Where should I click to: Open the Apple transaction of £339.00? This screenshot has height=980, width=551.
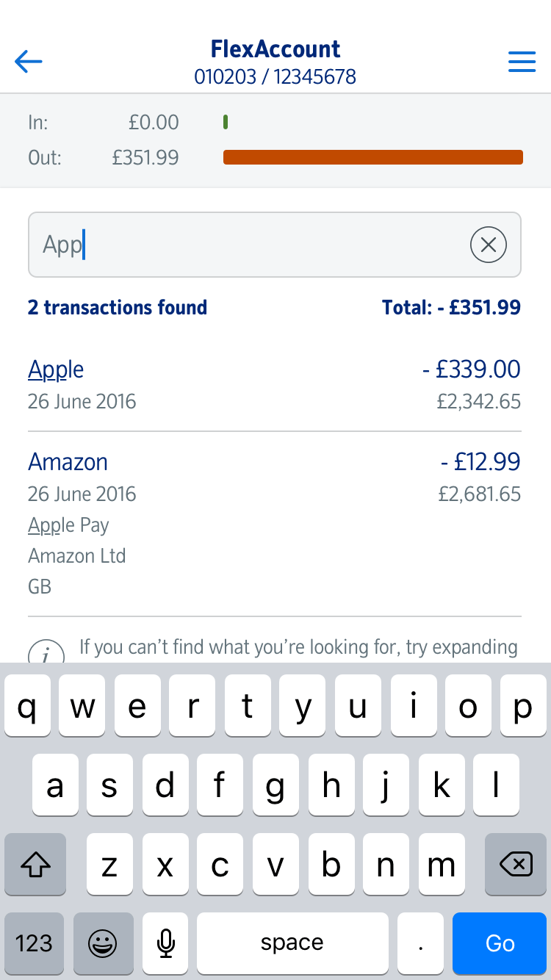pyautogui.click(x=274, y=384)
